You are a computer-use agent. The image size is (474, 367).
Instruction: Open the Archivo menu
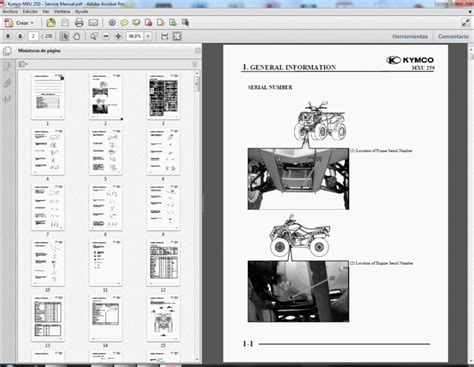pyautogui.click(x=10, y=11)
